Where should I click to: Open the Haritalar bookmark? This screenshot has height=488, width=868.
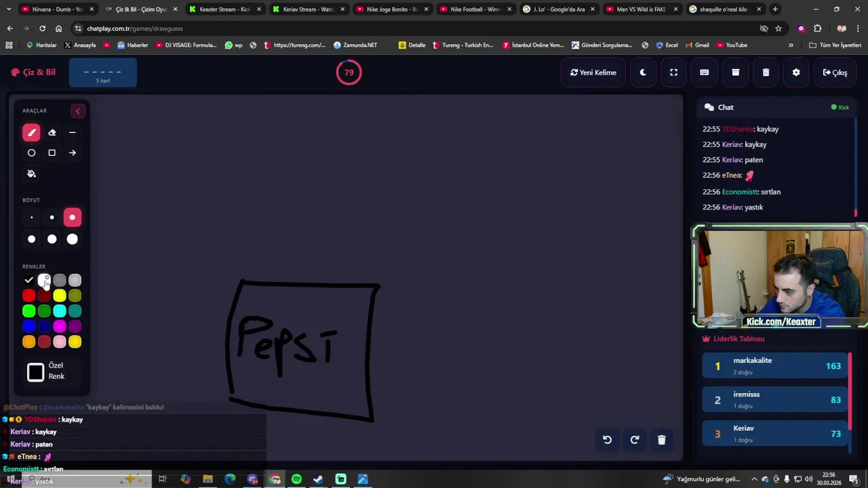pyautogui.click(x=41, y=45)
